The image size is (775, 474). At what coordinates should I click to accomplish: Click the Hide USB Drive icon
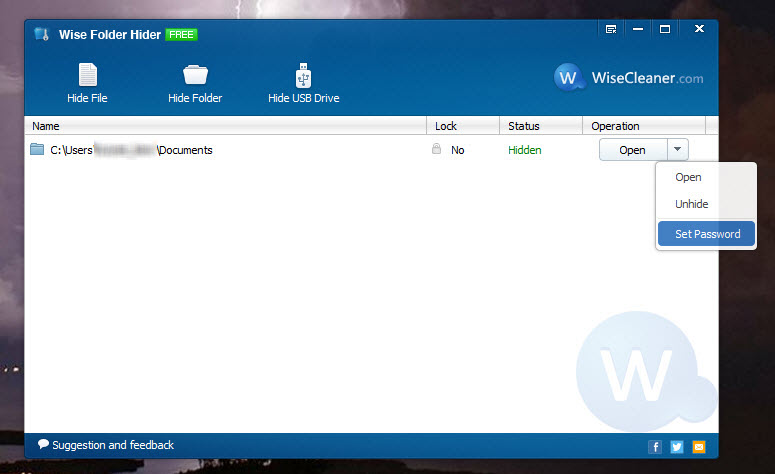pyautogui.click(x=303, y=76)
